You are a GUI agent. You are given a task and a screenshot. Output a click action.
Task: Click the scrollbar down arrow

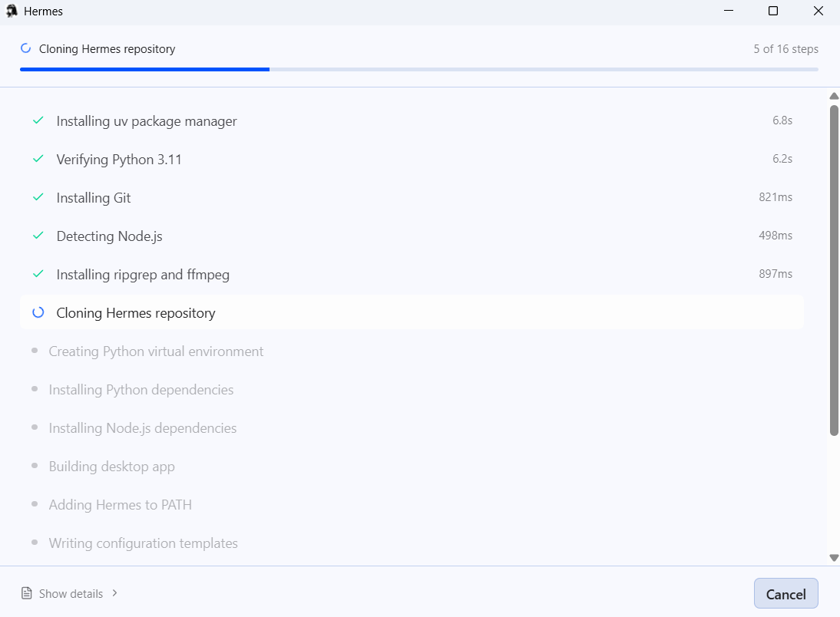pos(834,558)
